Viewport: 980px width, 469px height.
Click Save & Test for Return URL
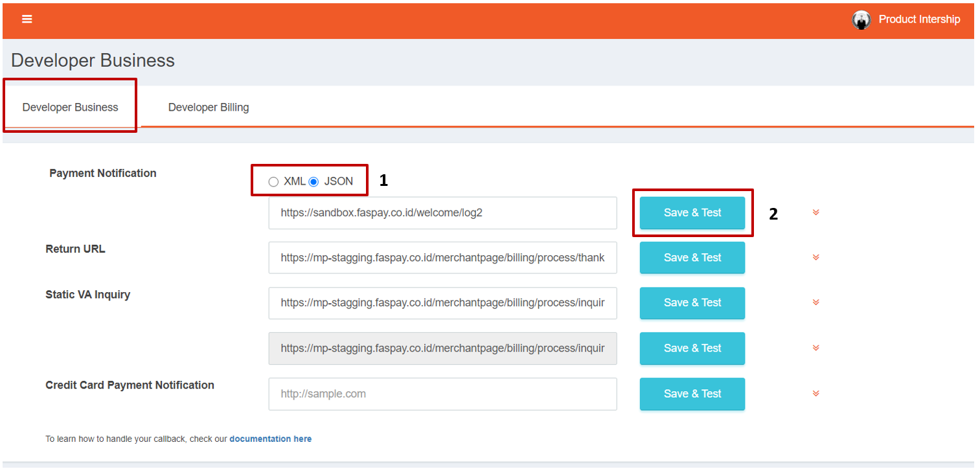692,258
